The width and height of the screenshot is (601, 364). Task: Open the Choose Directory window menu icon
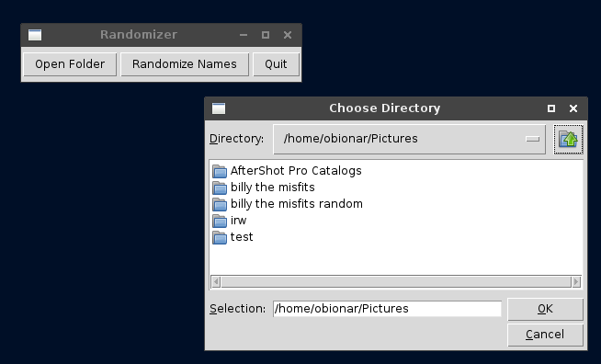(219, 108)
